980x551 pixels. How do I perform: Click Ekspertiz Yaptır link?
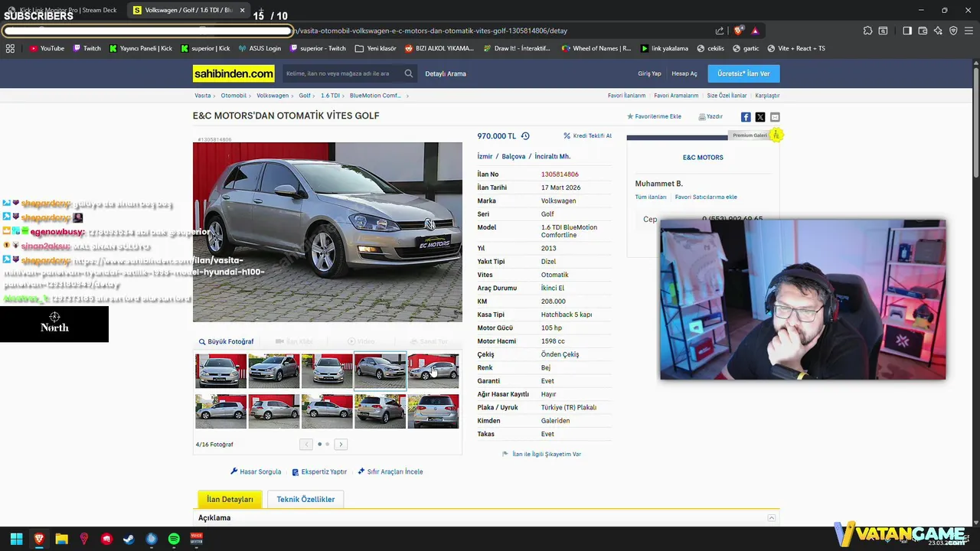[x=319, y=471]
